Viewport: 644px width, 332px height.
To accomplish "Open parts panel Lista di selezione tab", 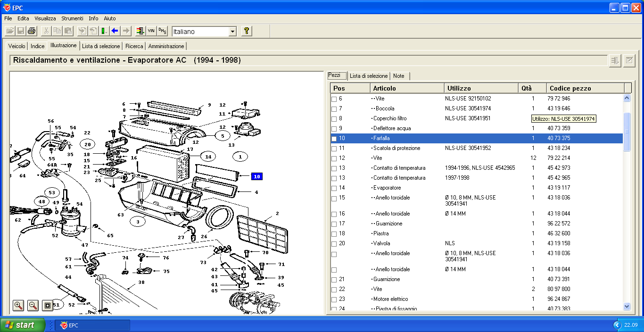I will [x=369, y=76].
